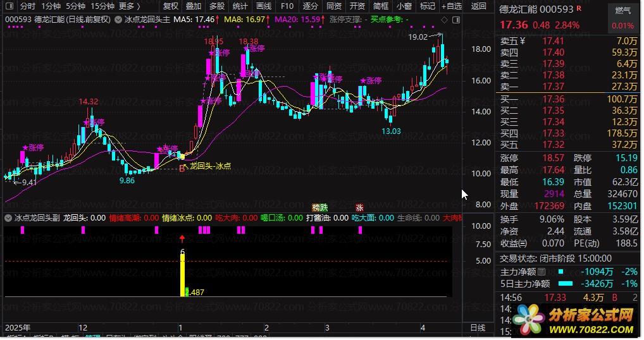The image size is (644, 340).
Task: Click the 榜跌 marker tag on chart
Action: coord(320,207)
